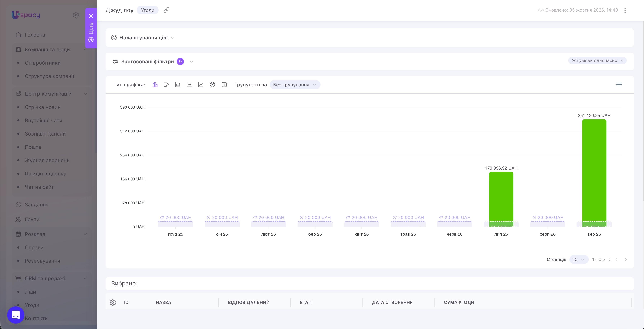Open Завдання in sidebar

point(37,205)
